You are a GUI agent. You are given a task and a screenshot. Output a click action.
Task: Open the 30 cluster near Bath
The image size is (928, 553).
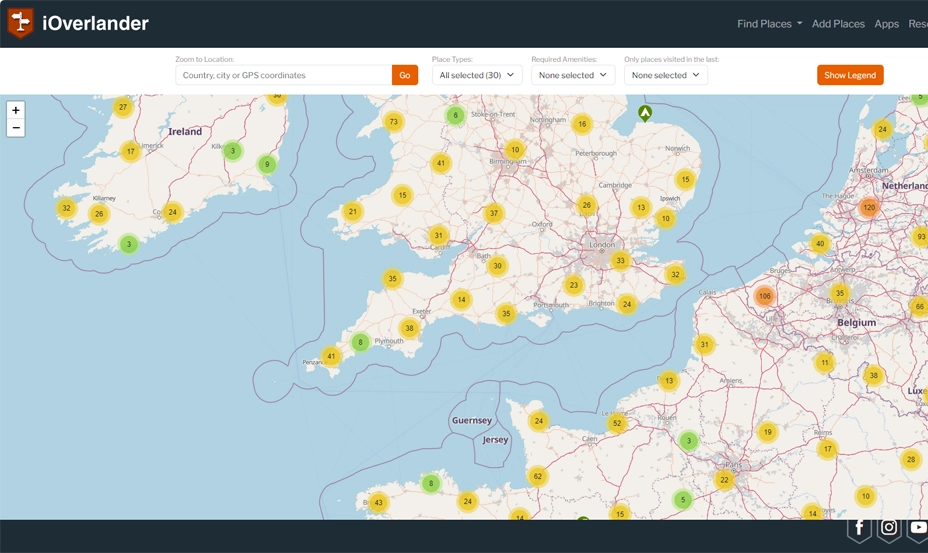498,266
